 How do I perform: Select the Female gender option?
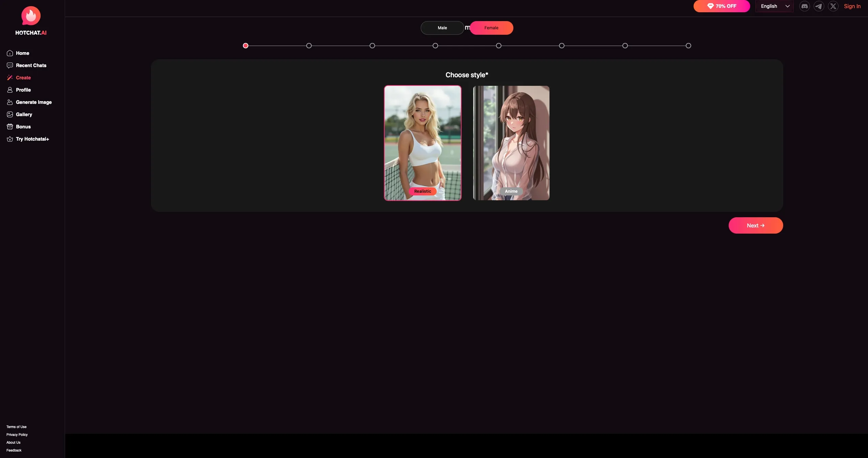tap(491, 28)
